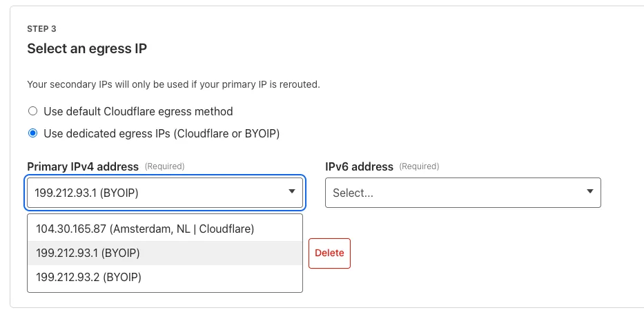Choose the 199.212.93.1 (BYOIP) list option
This screenshot has height=317, width=644.
click(x=88, y=253)
